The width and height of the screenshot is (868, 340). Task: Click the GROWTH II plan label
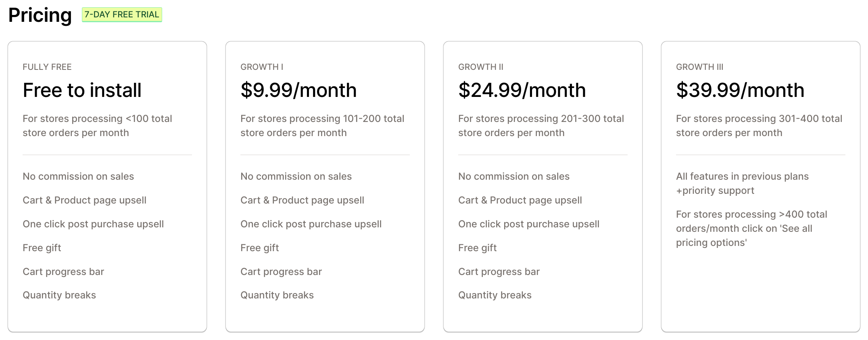point(481,67)
